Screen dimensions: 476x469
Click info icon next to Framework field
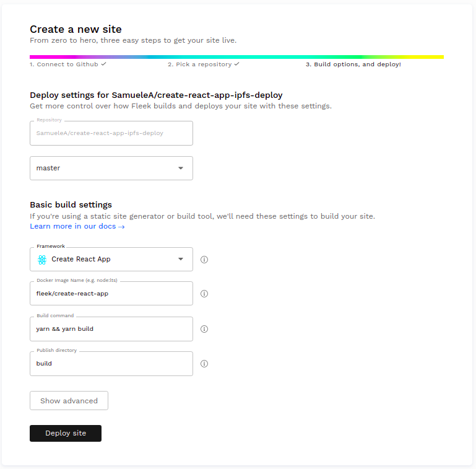[204, 260]
